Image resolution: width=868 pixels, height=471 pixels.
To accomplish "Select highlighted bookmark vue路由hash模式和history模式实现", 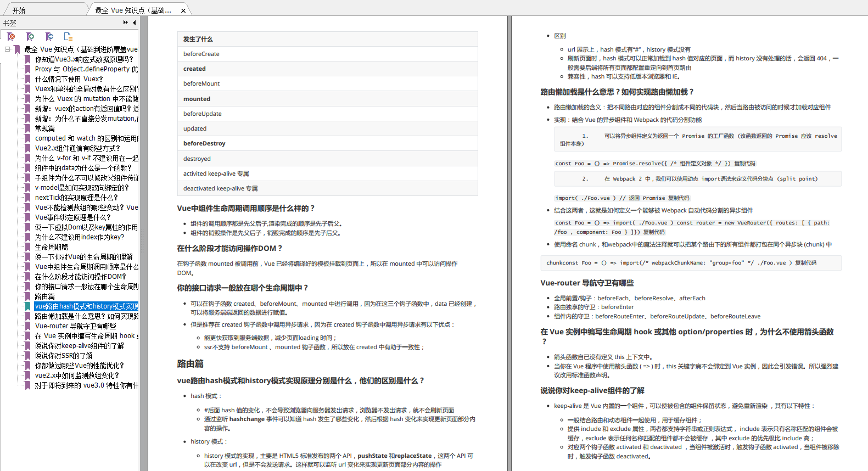I will coord(86,306).
